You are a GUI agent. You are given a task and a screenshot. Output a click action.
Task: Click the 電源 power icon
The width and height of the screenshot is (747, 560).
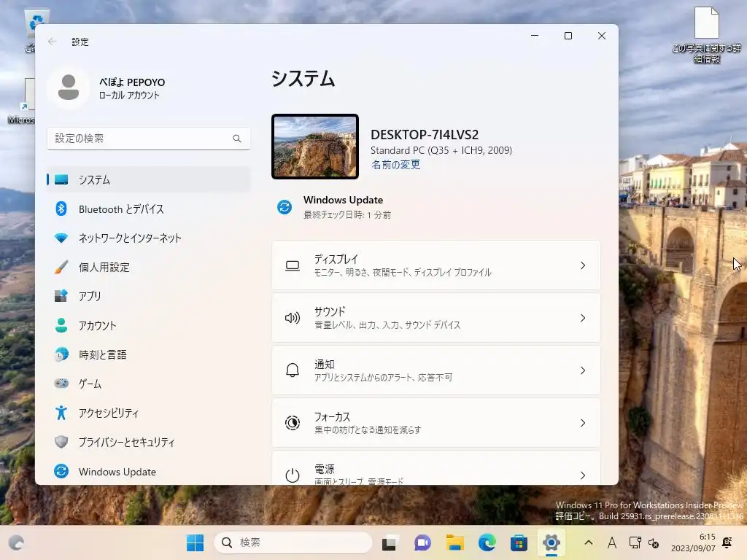(x=292, y=475)
